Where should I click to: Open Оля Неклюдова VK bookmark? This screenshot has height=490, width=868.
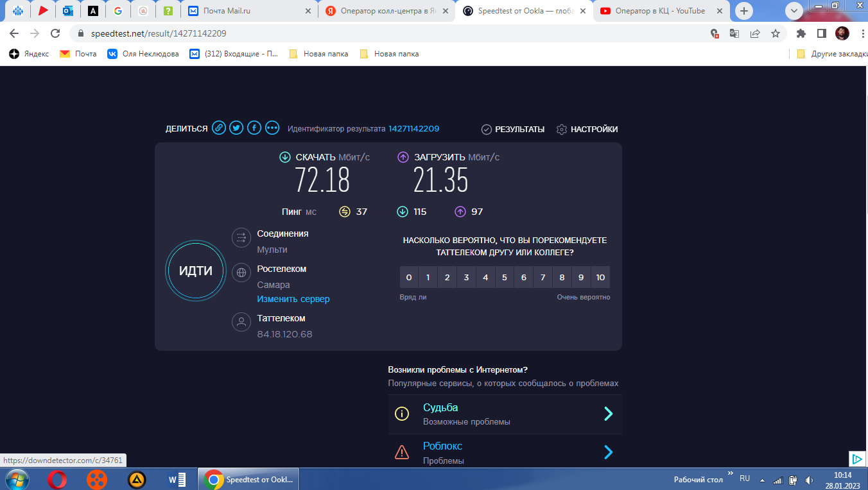[x=143, y=54]
